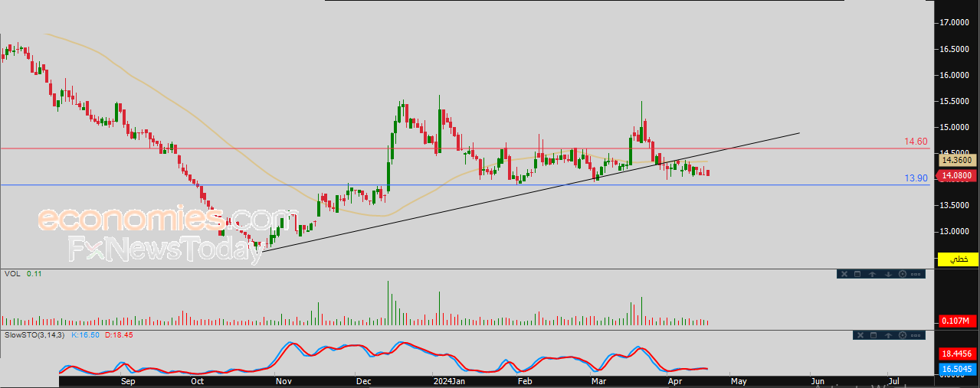Screen dimensions: 980x388
Task: Click 2024Jan on the time axis
Action: (x=449, y=380)
